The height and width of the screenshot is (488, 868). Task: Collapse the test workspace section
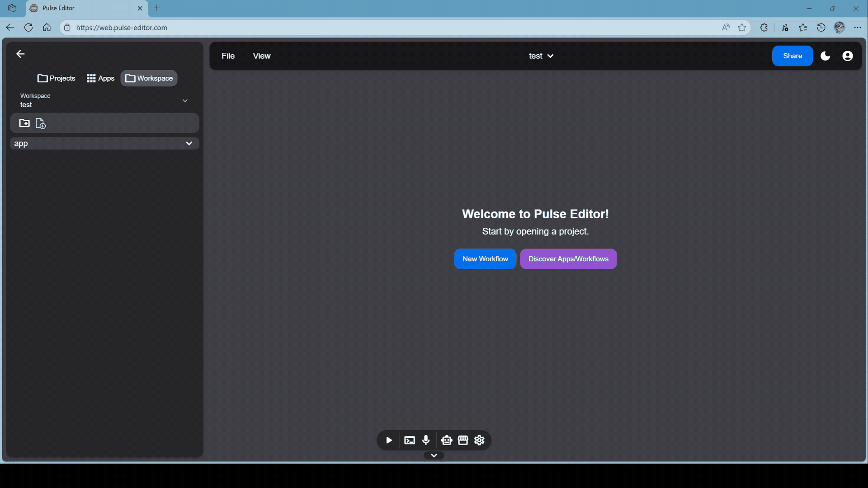point(185,100)
